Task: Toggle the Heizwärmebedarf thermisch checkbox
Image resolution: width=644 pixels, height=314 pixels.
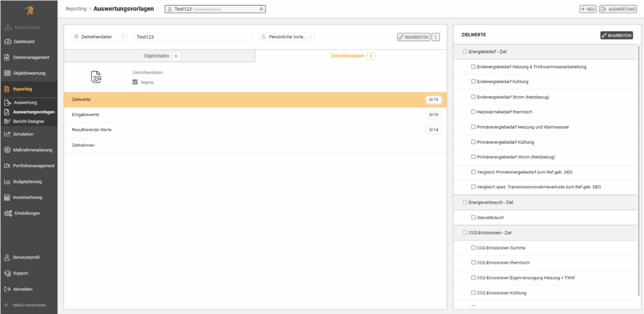Action: click(x=474, y=112)
